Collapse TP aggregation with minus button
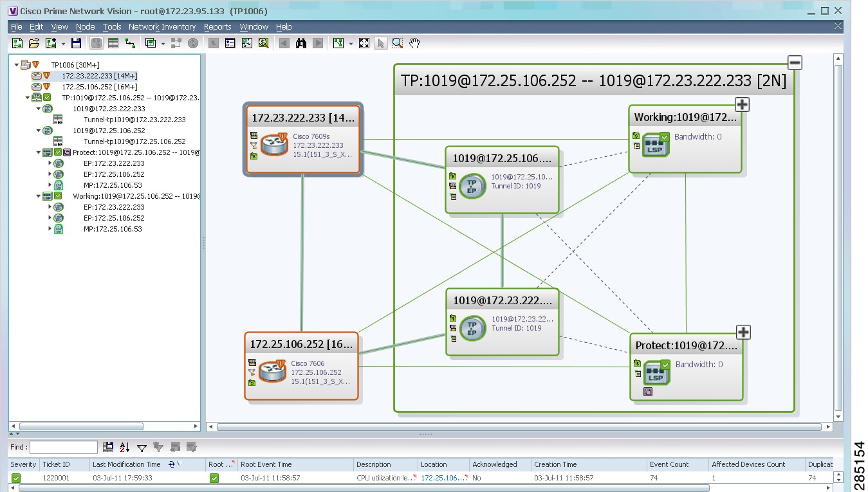The width and height of the screenshot is (868, 492). pyautogui.click(x=795, y=63)
